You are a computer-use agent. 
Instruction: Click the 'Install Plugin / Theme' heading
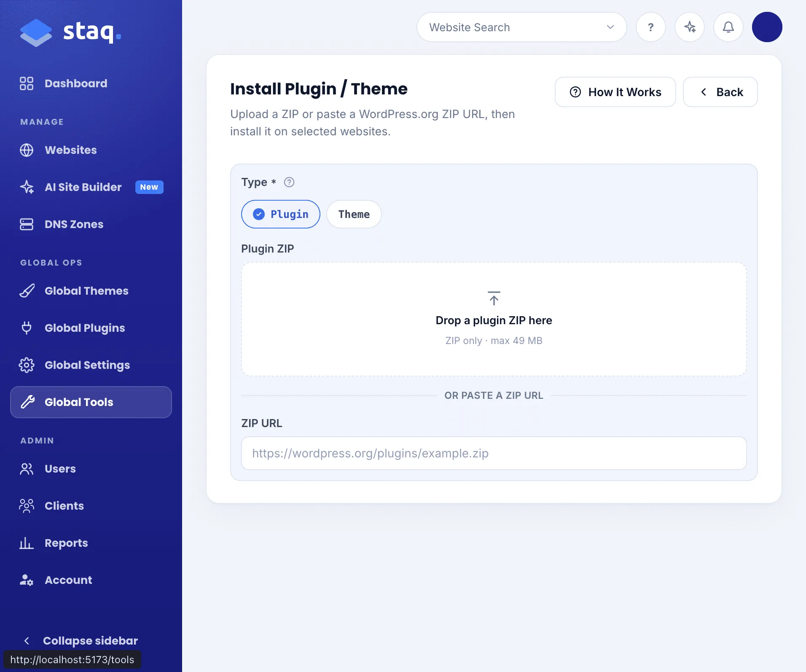319,89
